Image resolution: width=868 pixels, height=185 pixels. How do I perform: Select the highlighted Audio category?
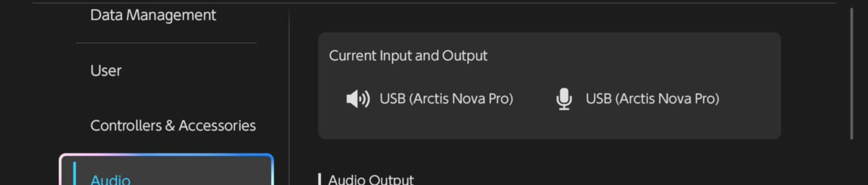pos(166,170)
